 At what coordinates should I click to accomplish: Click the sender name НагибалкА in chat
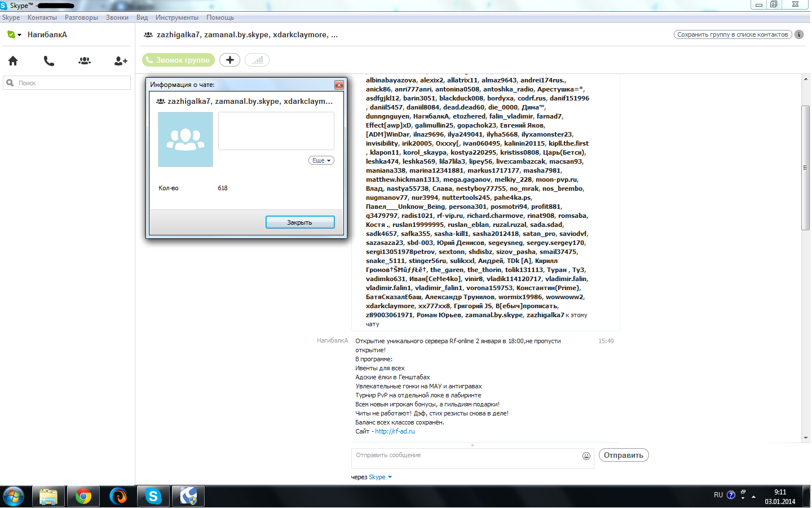(332, 341)
